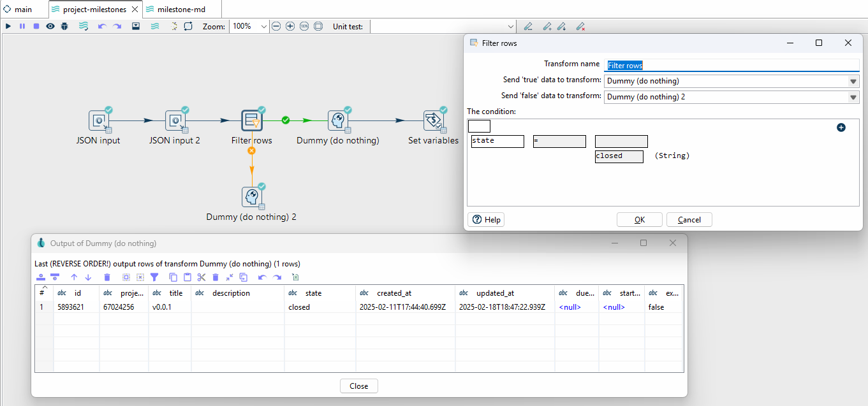Select the JSON input 2 transform icon
This screenshot has width=868, height=406.
point(175,120)
